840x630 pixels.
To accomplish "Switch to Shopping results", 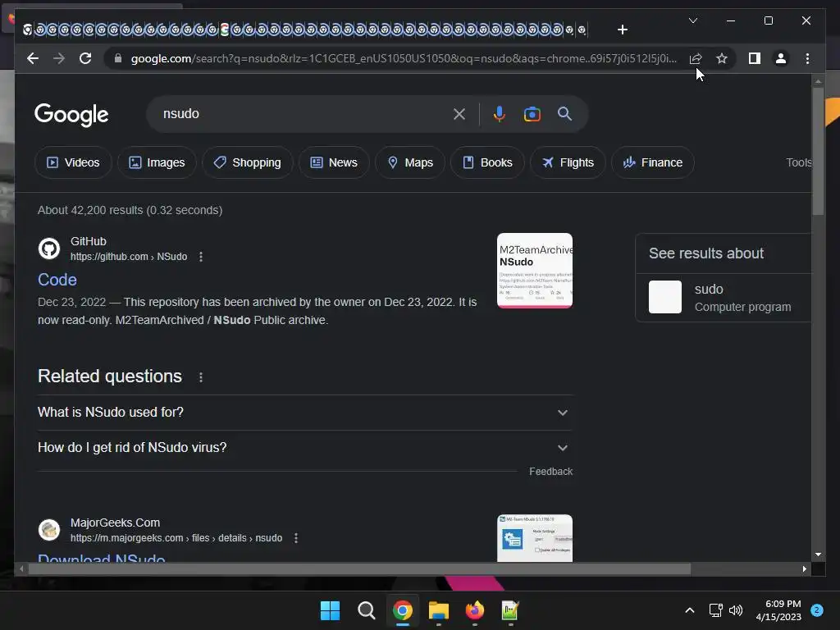I will [248, 162].
